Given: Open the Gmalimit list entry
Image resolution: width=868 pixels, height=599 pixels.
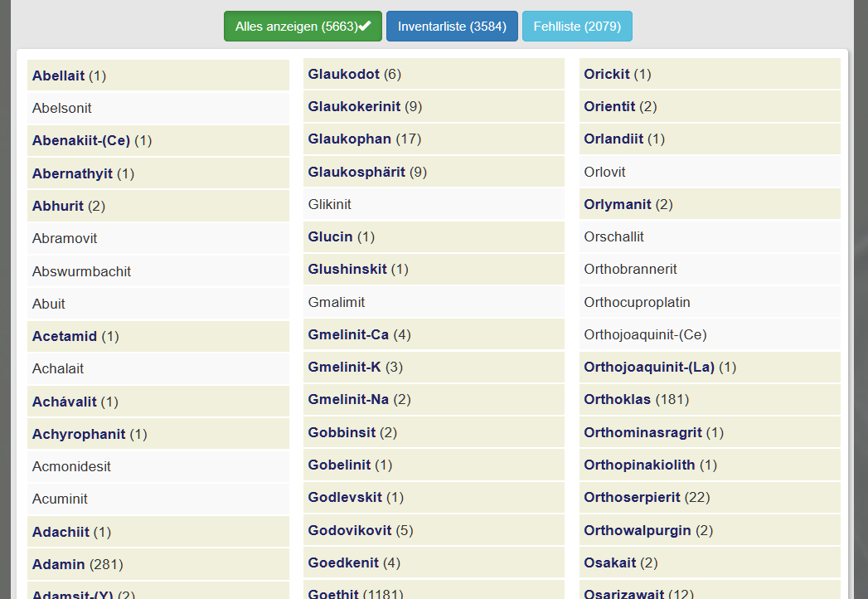Looking at the screenshot, I should (x=337, y=302).
